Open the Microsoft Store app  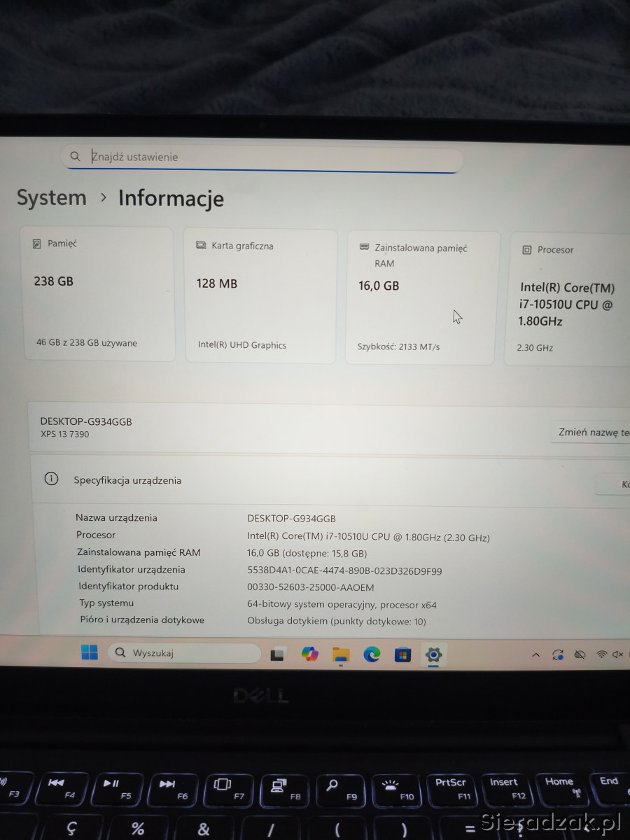tap(402, 655)
